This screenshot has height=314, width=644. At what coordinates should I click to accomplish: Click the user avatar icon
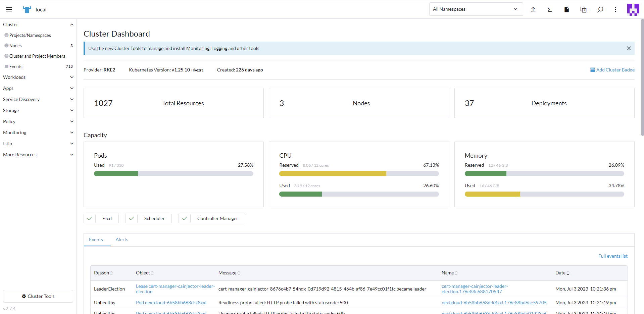[633, 9]
